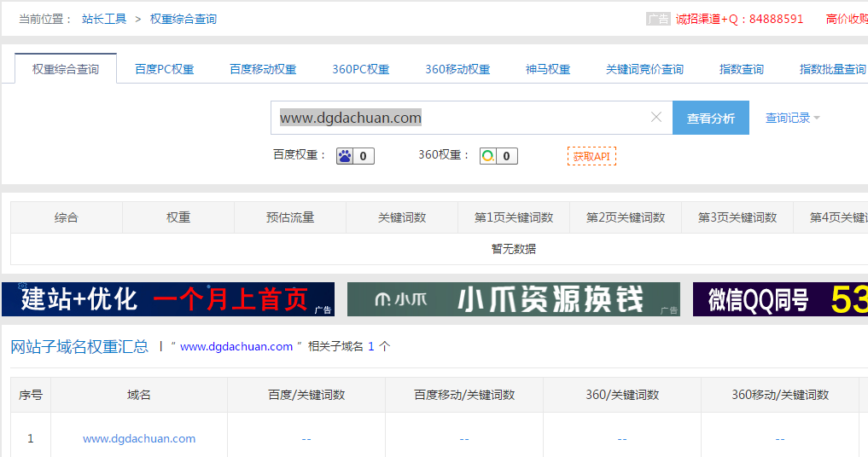Clear the domain search field with X icon
The image size is (868, 457).
pos(656,118)
